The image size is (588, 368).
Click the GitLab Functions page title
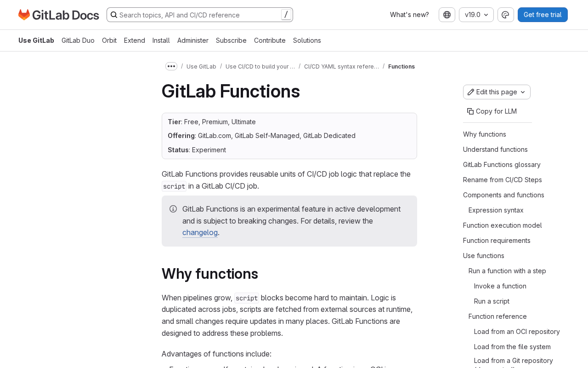[231, 91]
